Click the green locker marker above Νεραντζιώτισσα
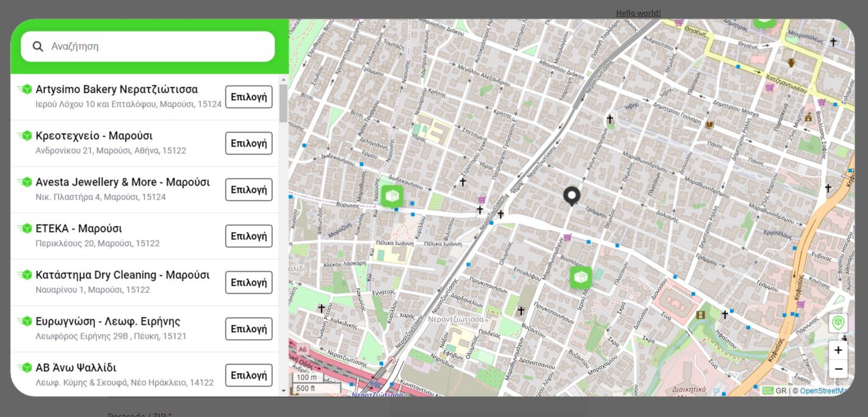Viewport: 868px width, 417px height. [x=580, y=277]
